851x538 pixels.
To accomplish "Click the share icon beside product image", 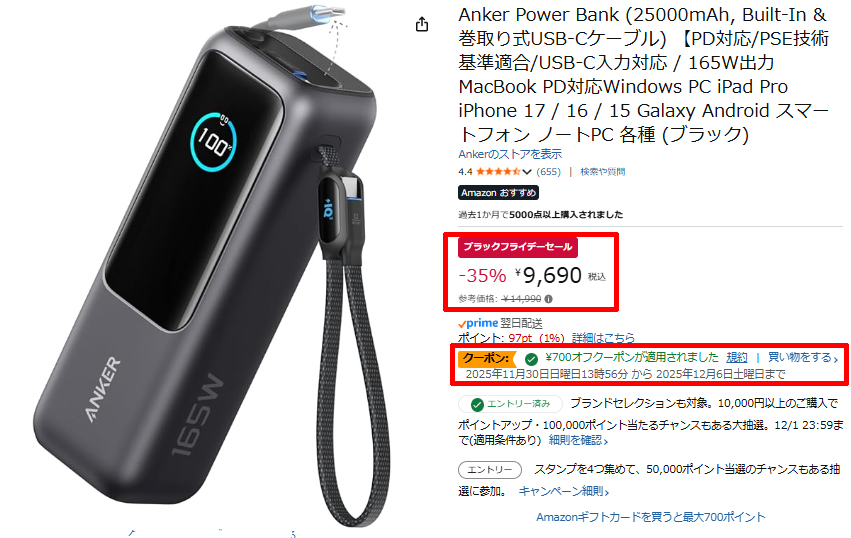I will point(422,24).
